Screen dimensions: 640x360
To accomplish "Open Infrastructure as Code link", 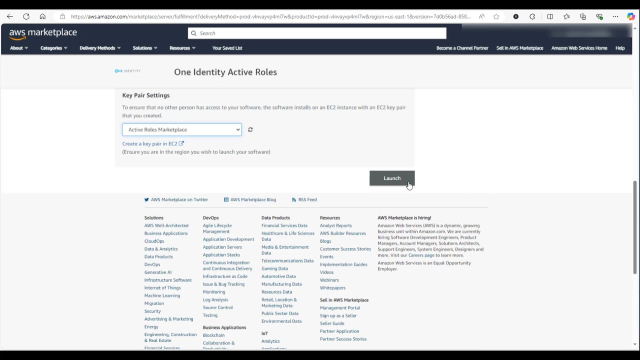I will (x=225, y=276).
